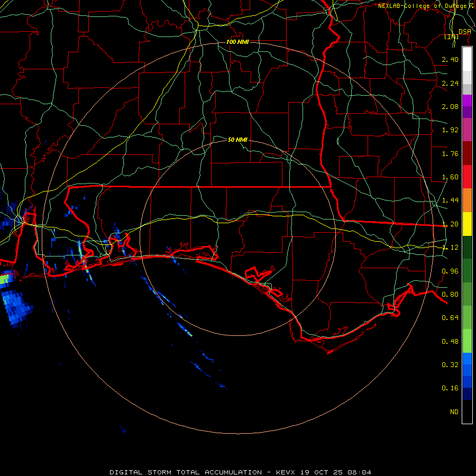The width and height of the screenshot is (476, 476).
Task: Click the 1.76 legend value
Action: (x=450, y=153)
